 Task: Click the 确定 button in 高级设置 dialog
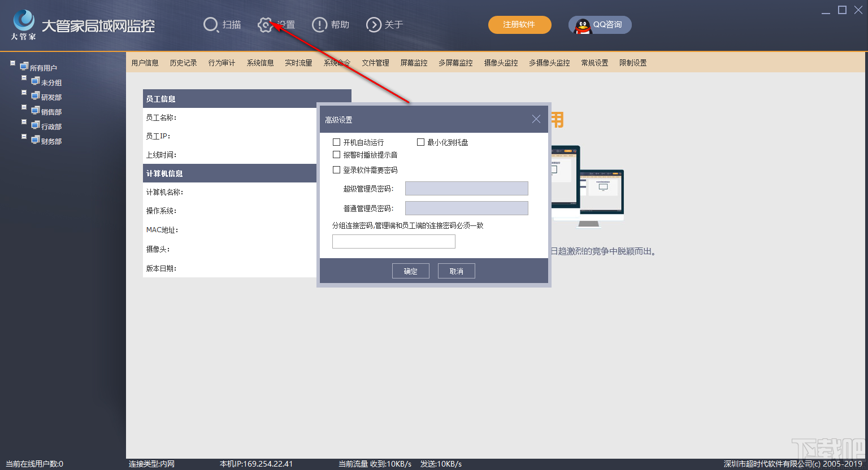coord(410,271)
